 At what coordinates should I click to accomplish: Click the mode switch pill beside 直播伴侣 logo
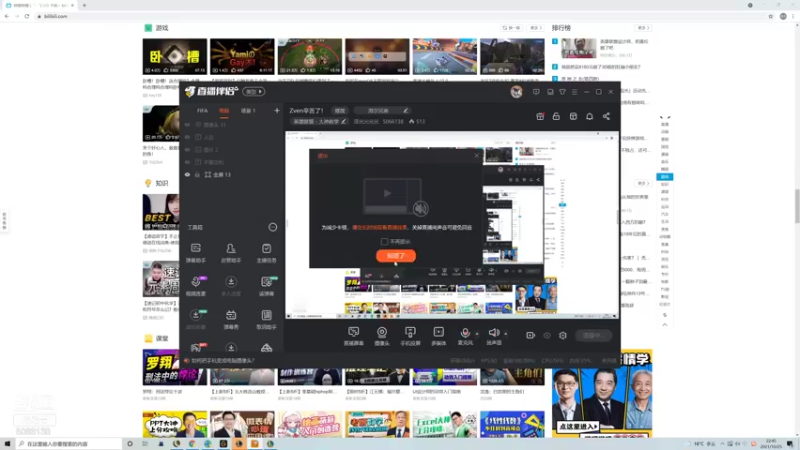point(254,92)
